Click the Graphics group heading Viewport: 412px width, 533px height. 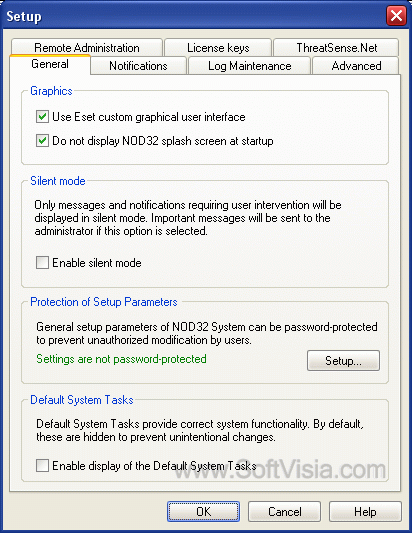pyautogui.click(x=51, y=91)
